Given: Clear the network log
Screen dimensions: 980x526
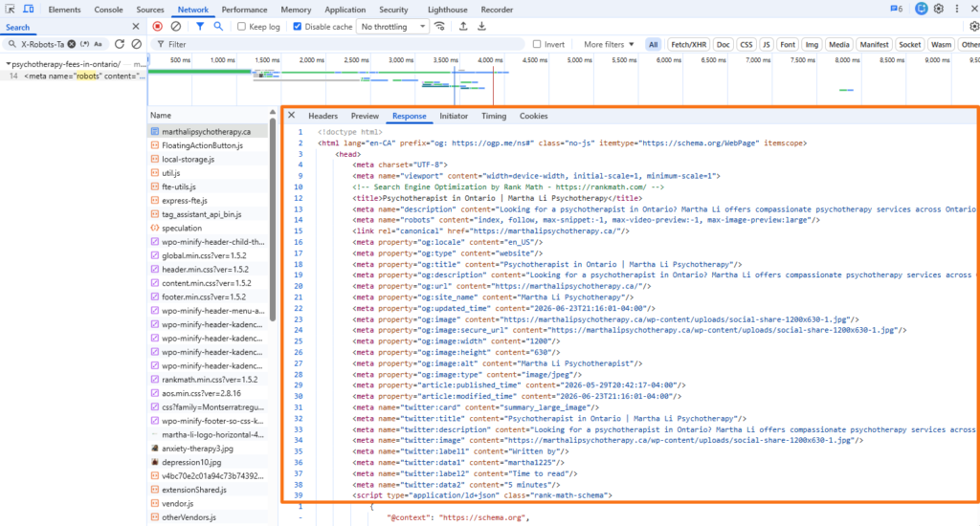Looking at the screenshot, I should [176, 26].
